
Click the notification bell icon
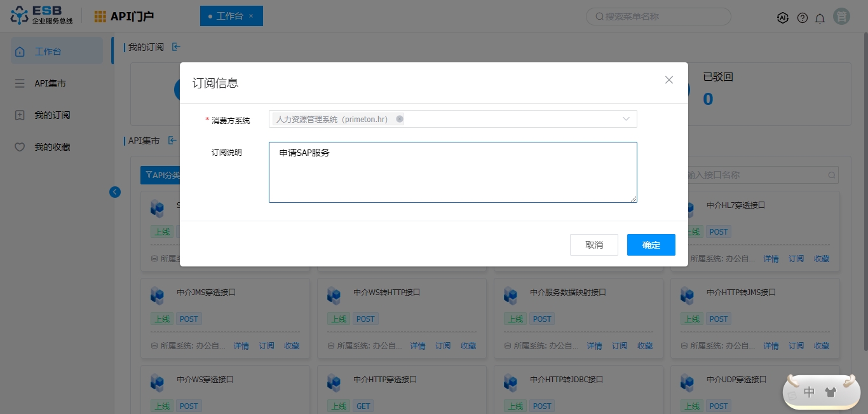[x=820, y=18]
